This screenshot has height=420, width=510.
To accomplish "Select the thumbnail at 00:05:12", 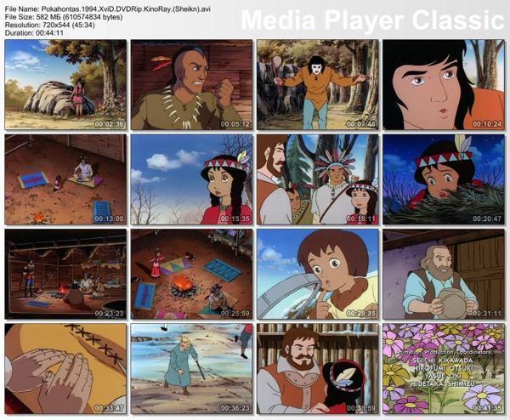I will click(x=191, y=84).
